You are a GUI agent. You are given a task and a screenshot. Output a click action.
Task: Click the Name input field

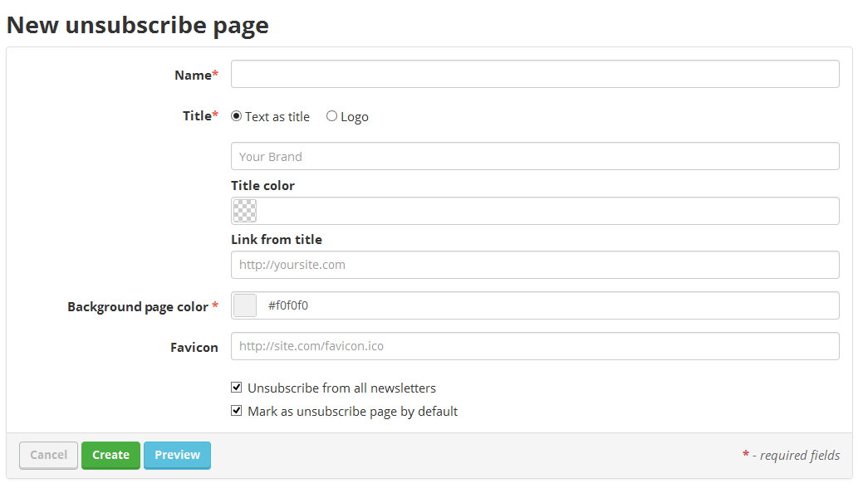coord(535,74)
